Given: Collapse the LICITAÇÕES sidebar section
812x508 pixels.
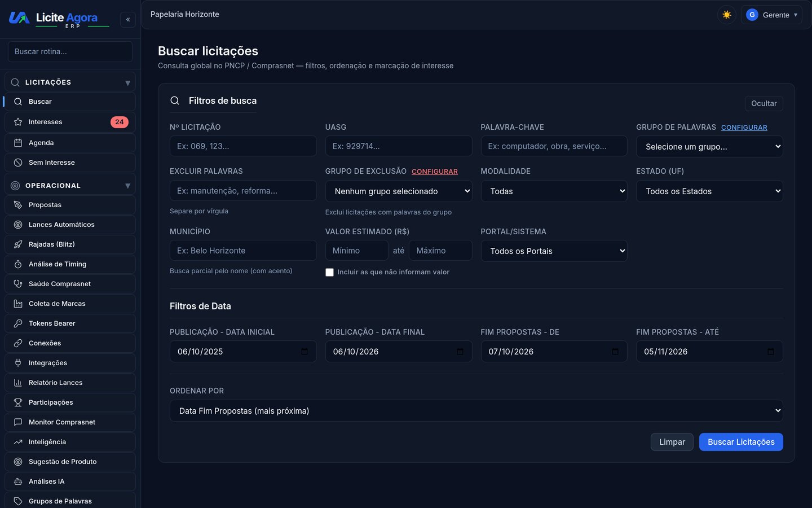Looking at the screenshot, I should point(70,82).
